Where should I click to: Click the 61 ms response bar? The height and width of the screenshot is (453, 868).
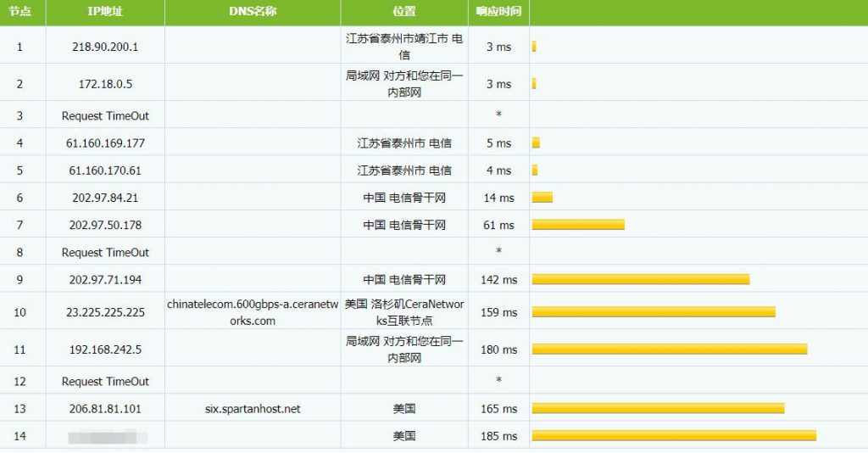pyautogui.click(x=578, y=224)
